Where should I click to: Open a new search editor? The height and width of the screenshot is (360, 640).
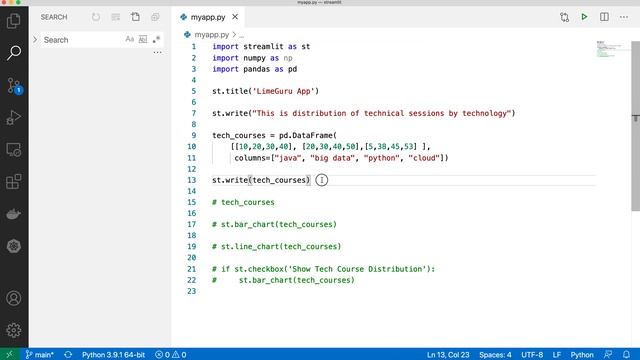[x=135, y=17]
